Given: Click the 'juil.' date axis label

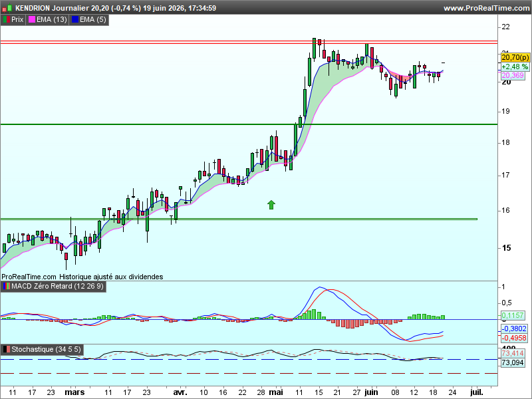Looking at the screenshot, I should [x=476, y=392].
